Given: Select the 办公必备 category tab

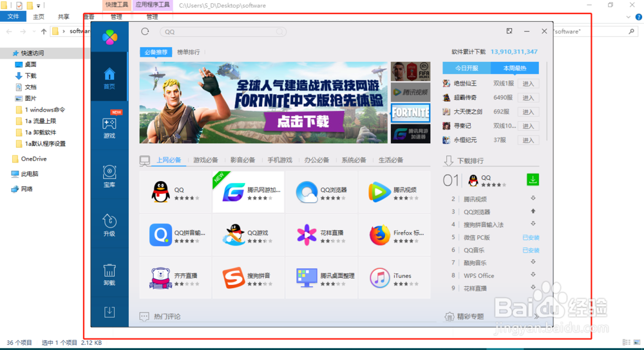Looking at the screenshot, I should click(317, 160).
